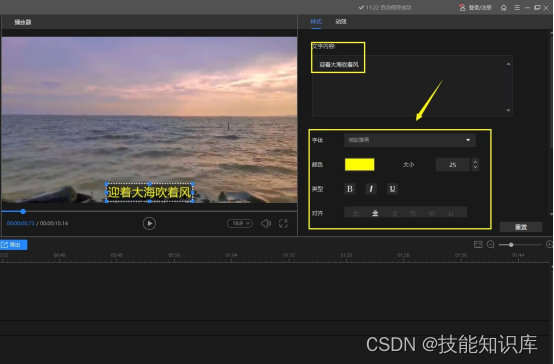The image size is (554, 364).
Task: Zoom out the timeline with minus magnifier
Action: click(491, 245)
